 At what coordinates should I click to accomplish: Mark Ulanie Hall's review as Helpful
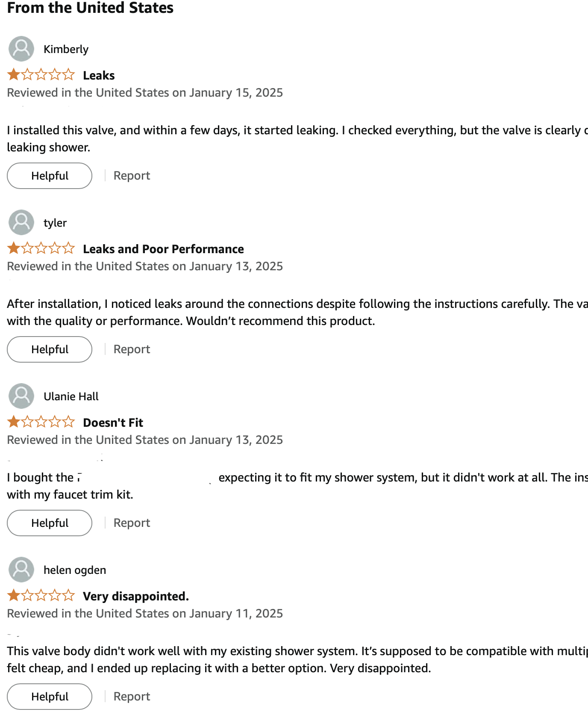(50, 523)
